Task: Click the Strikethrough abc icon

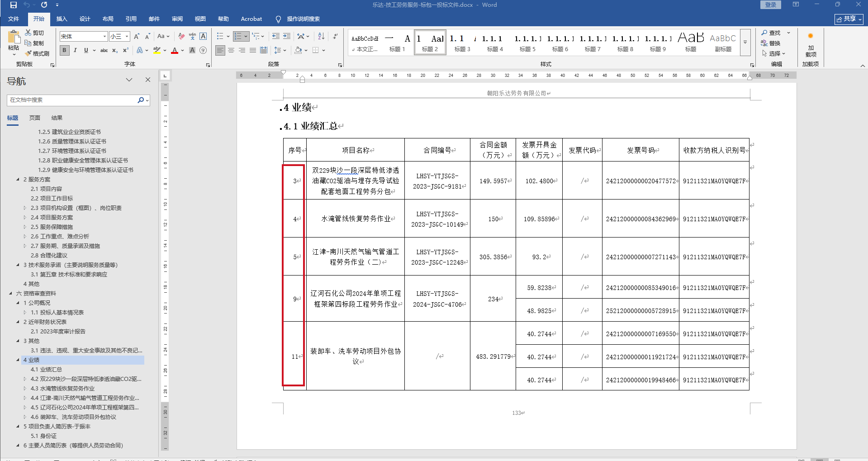Action: [104, 50]
